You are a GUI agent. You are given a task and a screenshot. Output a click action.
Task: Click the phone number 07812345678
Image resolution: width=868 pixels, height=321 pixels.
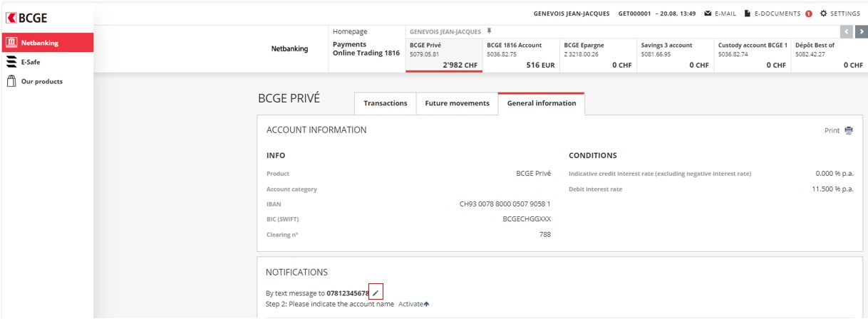348,293
